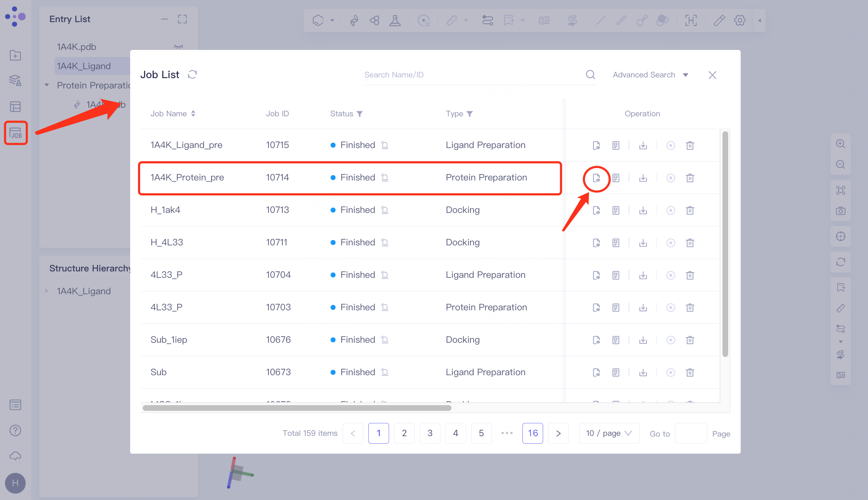
Task: Close the Job List dialog
Action: click(712, 75)
